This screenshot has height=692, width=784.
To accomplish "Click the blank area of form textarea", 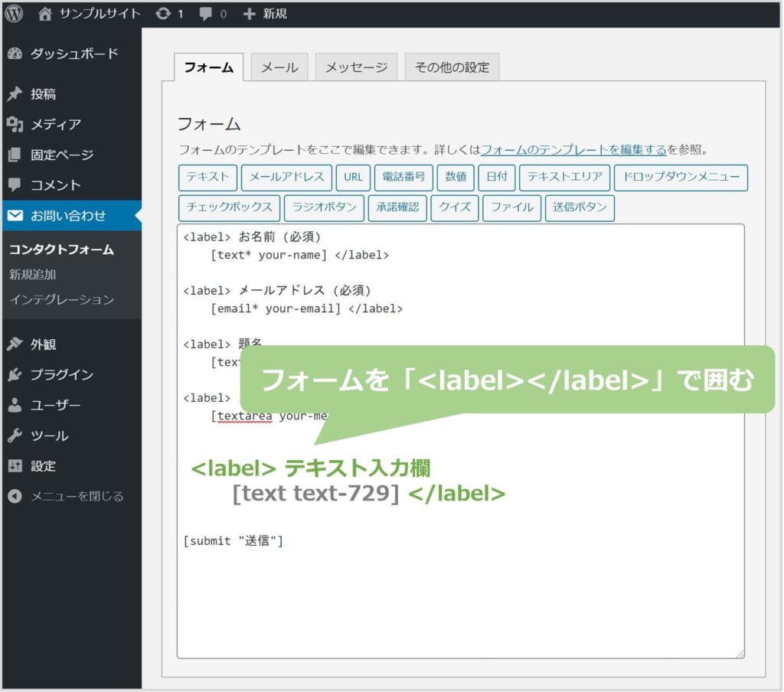I will 460,605.
